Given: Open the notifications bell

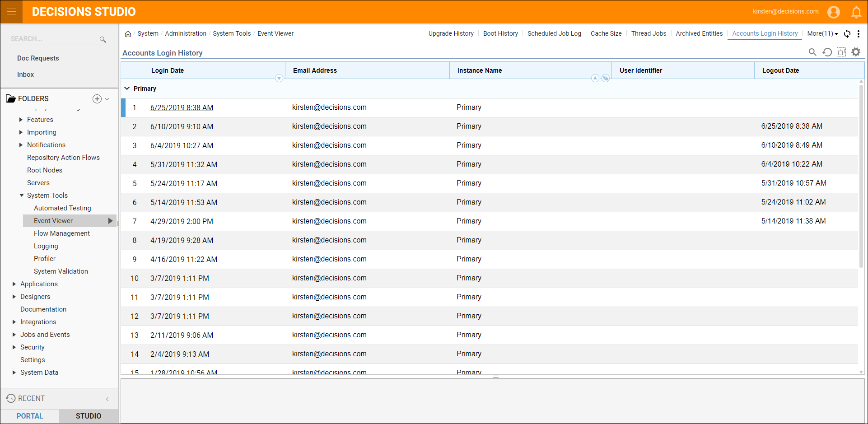Looking at the screenshot, I should point(856,12).
